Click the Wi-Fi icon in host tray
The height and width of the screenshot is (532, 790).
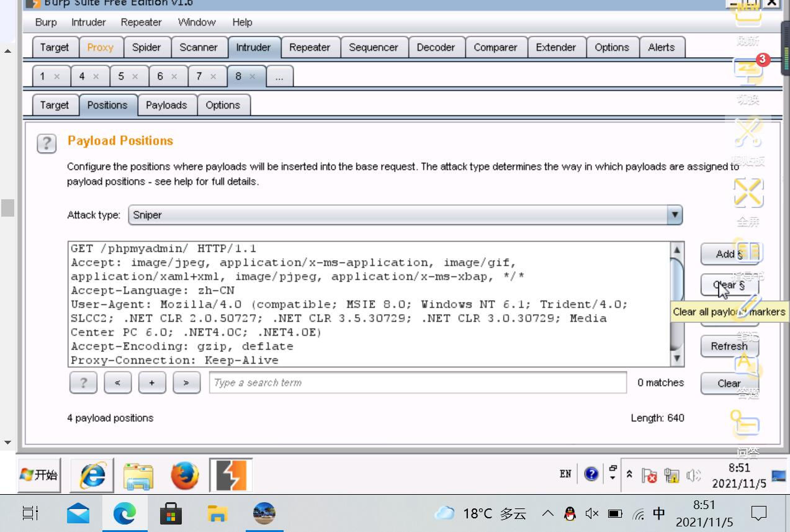tap(638, 514)
